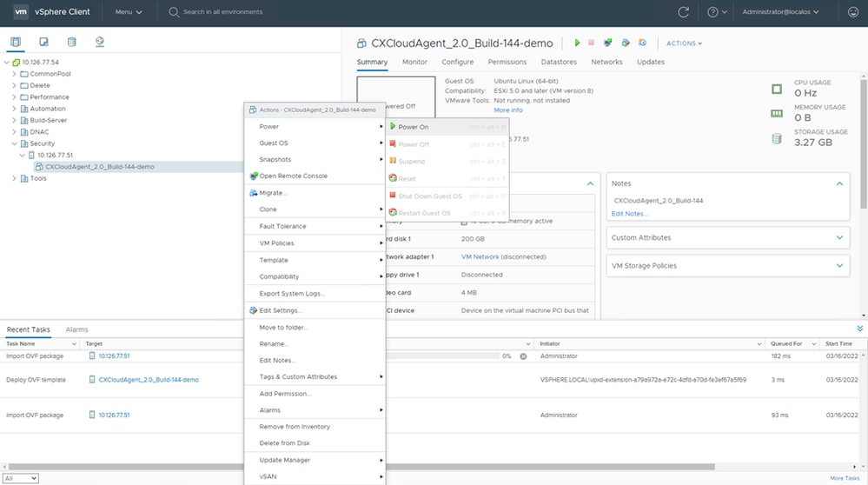Click the More info link
Viewport: 868px width, 485px height.
pyautogui.click(x=508, y=110)
